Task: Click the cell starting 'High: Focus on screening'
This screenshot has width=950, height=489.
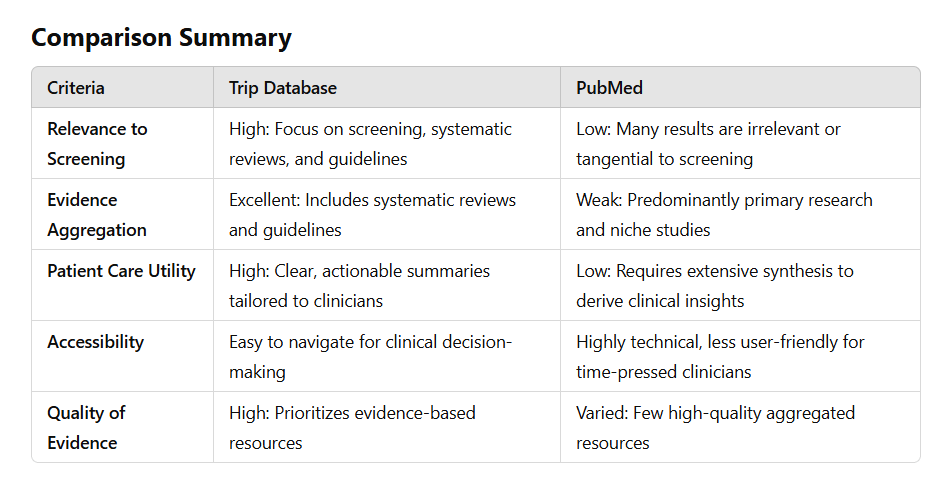Action: click(370, 144)
